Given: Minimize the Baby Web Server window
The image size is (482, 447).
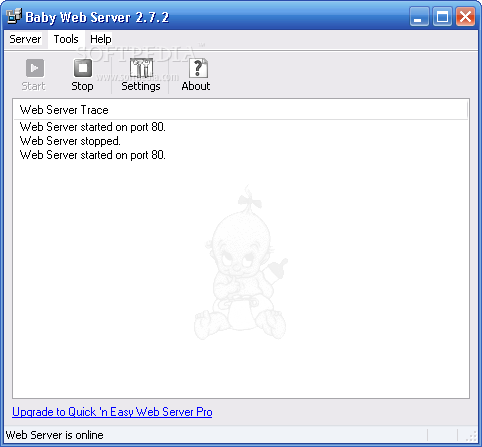Looking at the screenshot, I should pyautogui.click(x=419, y=16).
